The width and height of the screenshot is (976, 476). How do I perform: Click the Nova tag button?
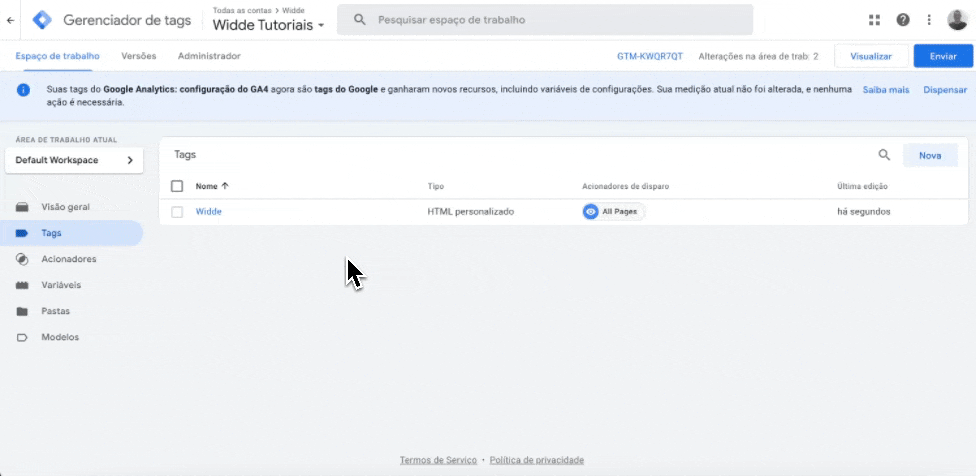930,156
